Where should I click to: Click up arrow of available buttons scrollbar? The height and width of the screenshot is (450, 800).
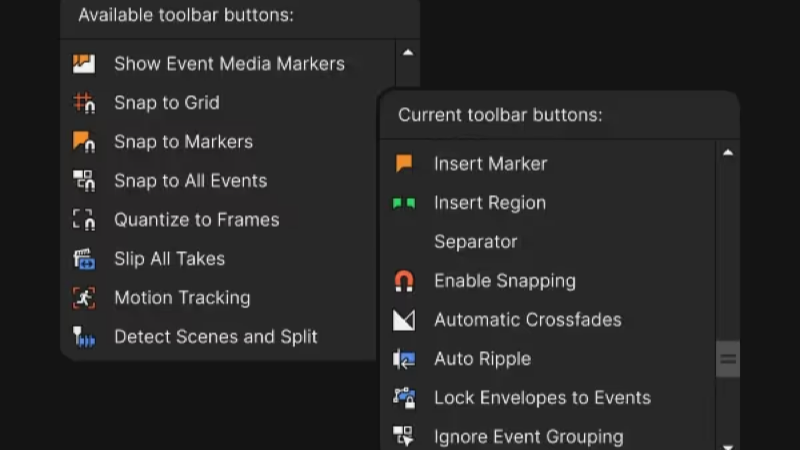tap(408, 53)
